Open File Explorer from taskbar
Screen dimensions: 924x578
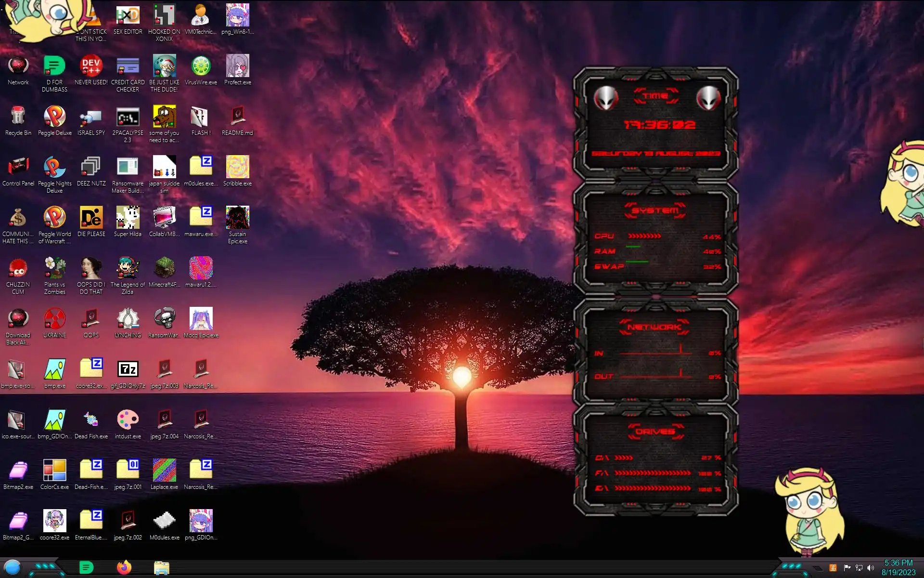[x=162, y=568]
